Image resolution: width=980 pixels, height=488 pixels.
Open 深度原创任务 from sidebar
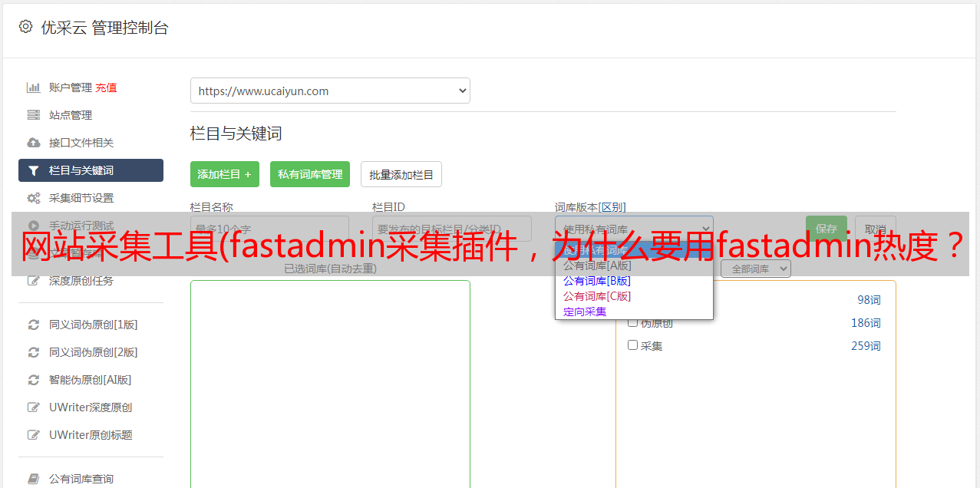point(81,281)
